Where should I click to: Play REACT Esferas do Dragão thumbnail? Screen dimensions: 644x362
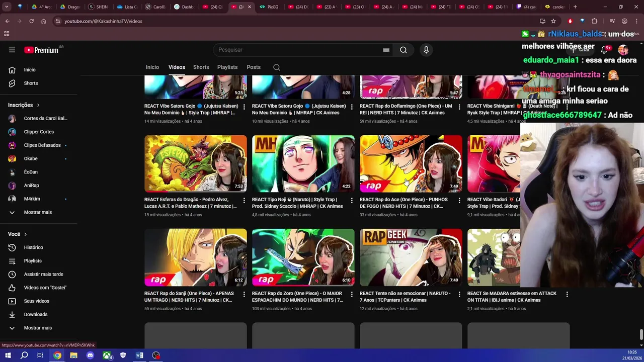(x=196, y=163)
